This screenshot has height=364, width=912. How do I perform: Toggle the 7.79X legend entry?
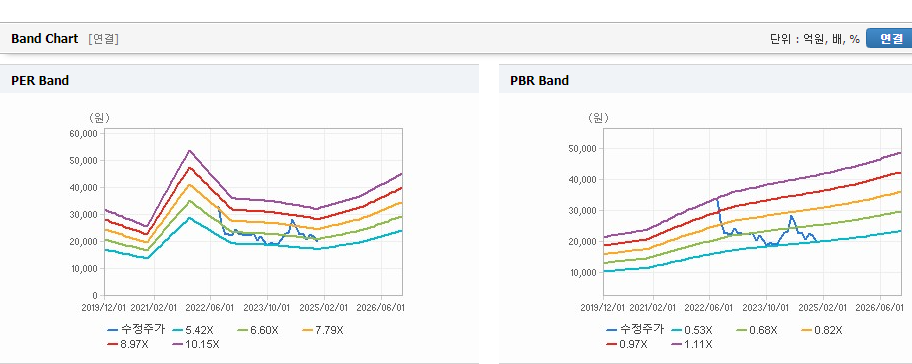point(323,330)
